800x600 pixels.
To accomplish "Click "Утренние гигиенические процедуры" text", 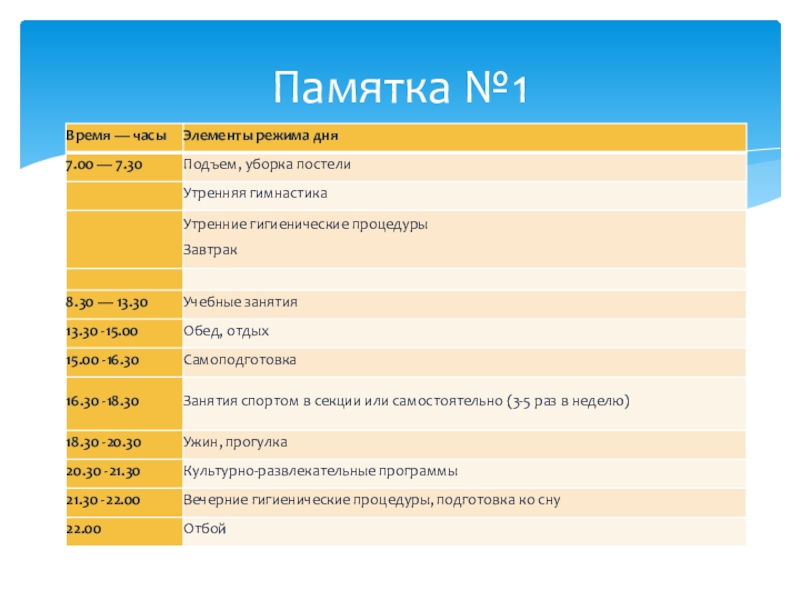I will 305,225.
